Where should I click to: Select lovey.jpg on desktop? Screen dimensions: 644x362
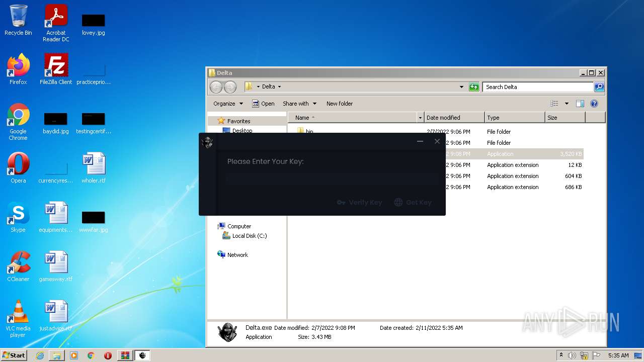[94, 24]
